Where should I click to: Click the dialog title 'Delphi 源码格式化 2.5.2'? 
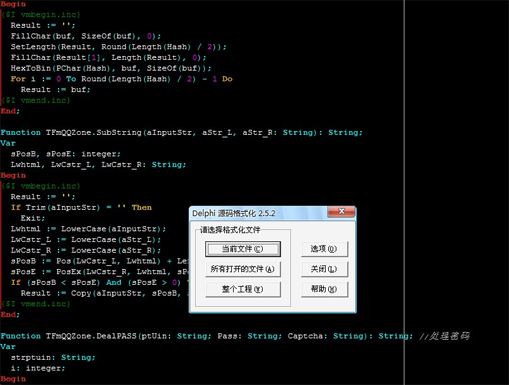tap(234, 213)
